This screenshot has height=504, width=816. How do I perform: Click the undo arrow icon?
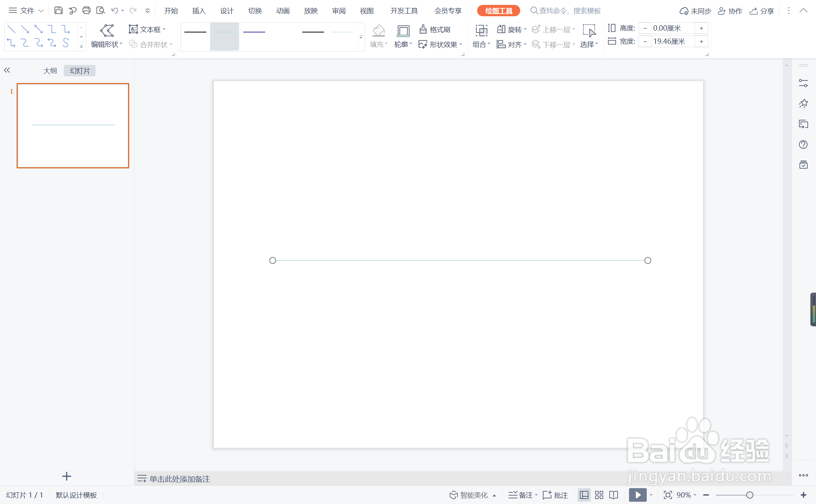pyautogui.click(x=115, y=11)
